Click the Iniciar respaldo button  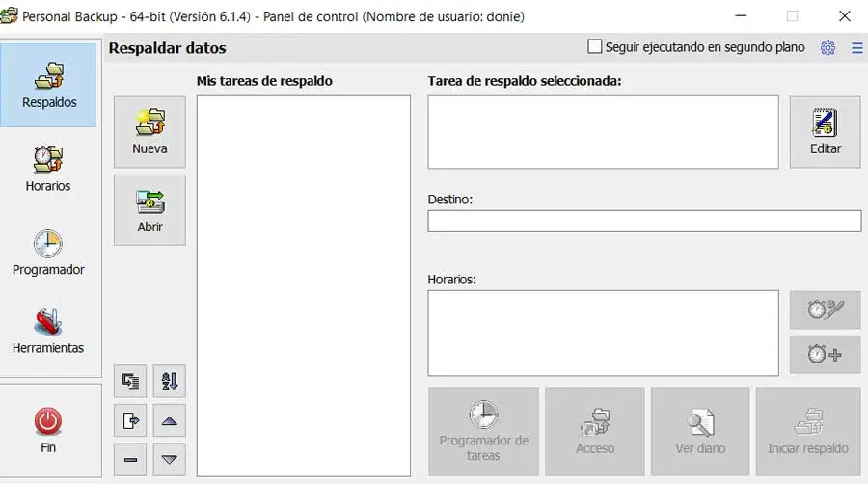coord(807,432)
